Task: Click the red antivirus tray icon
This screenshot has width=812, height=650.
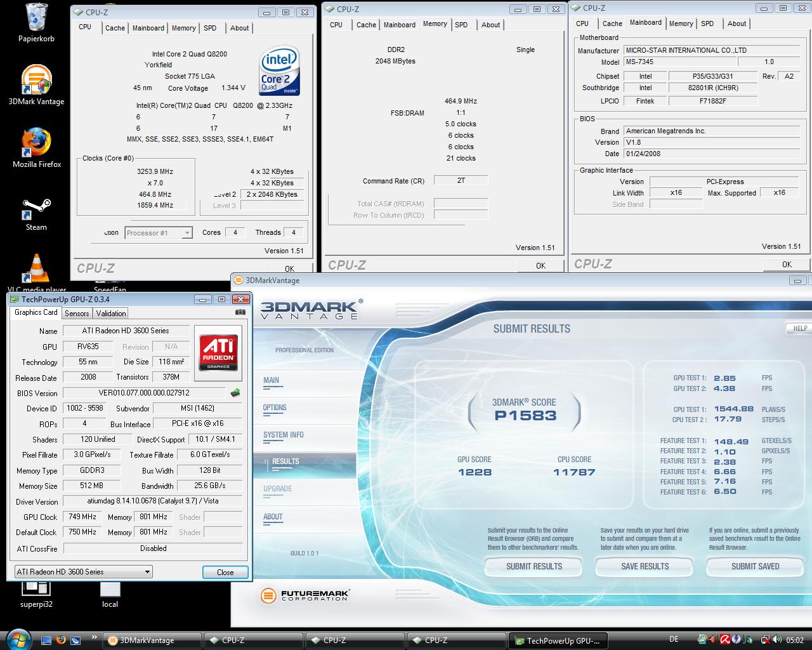Action: 724,640
